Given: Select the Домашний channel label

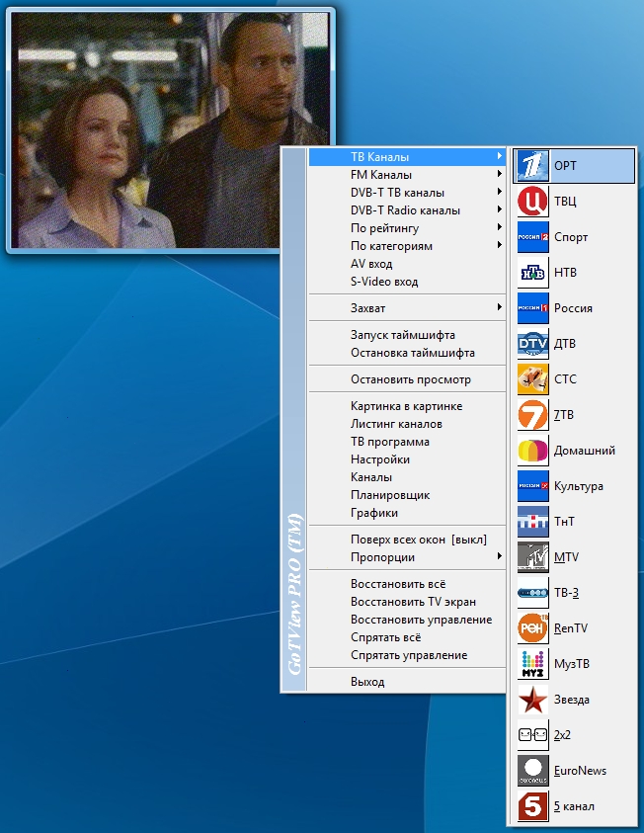Looking at the screenshot, I should [x=585, y=451].
